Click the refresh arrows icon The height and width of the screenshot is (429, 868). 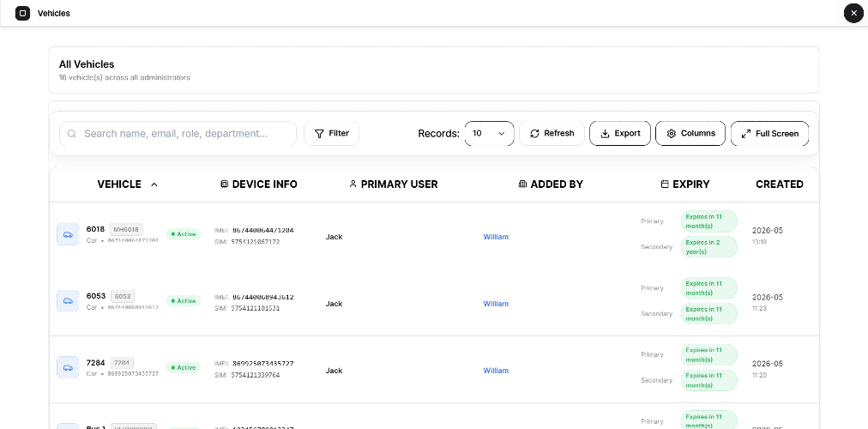pos(534,133)
